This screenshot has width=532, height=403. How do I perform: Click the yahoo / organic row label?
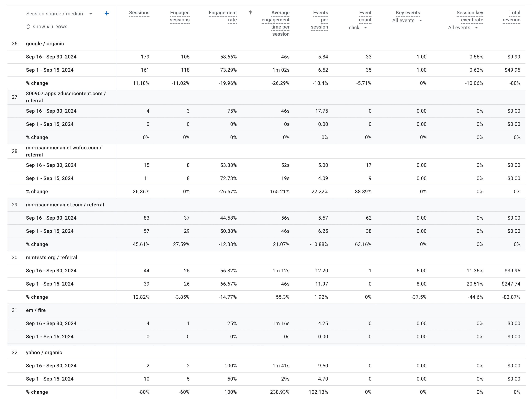44,352
